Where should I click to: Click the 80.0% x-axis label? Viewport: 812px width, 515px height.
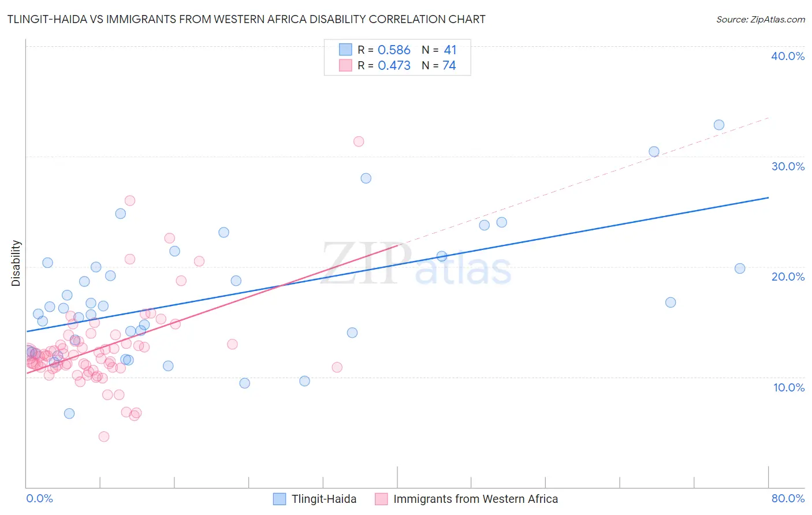tap(788, 498)
